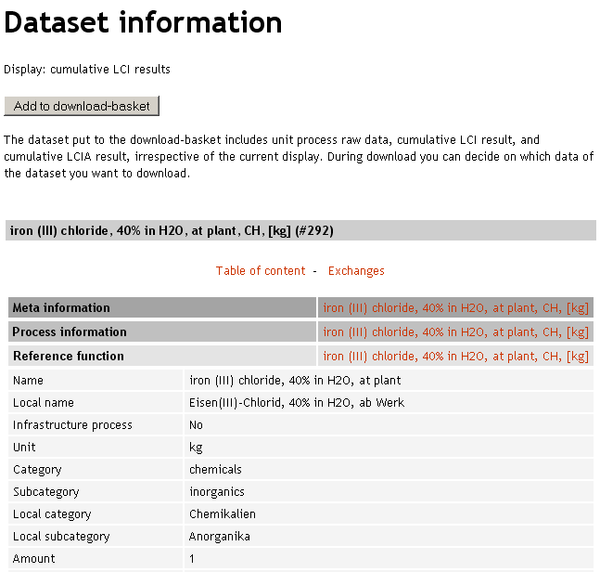Click the Subcategory value inorganics
600x572 pixels.
(216, 492)
